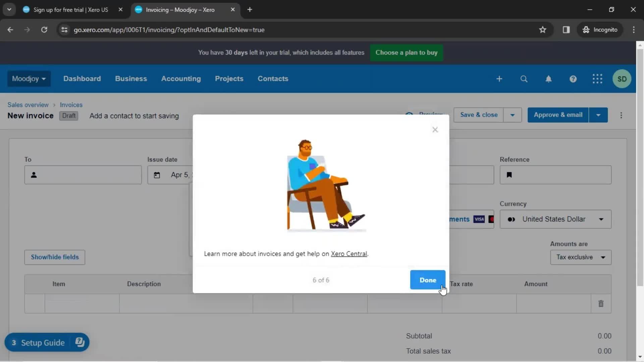View site information icon in address bar

[64, 30]
